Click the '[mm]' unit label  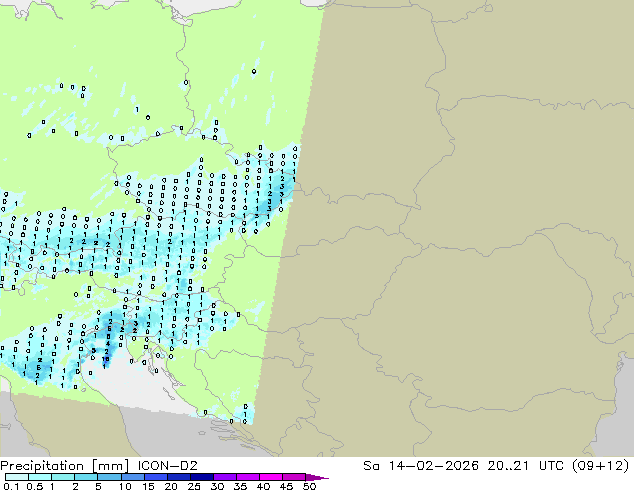pos(110,466)
